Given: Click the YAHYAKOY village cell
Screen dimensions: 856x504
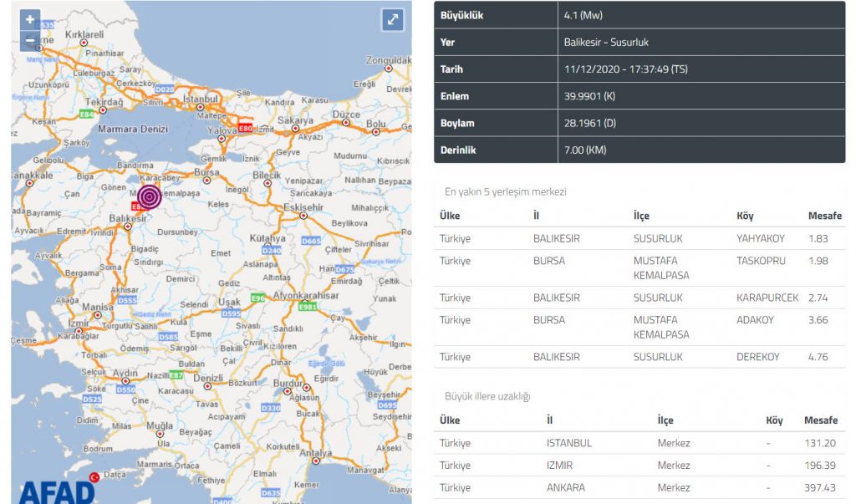Looking at the screenshot, I should [x=760, y=238].
